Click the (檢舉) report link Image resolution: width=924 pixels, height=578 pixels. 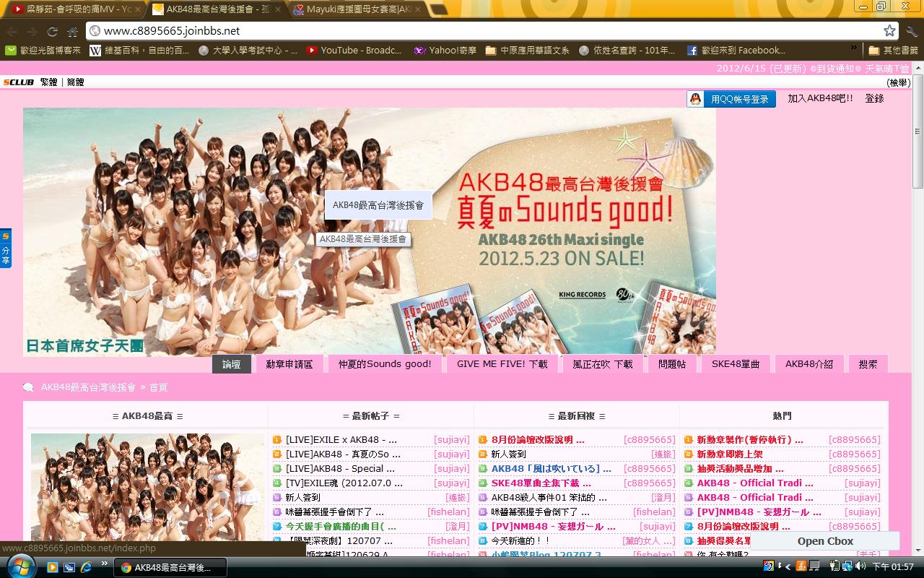click(898, 82)
